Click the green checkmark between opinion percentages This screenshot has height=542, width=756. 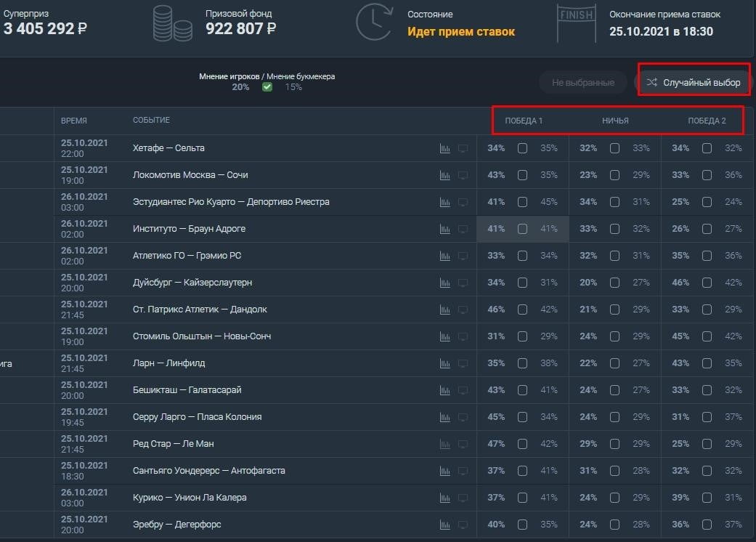point(267,86)
